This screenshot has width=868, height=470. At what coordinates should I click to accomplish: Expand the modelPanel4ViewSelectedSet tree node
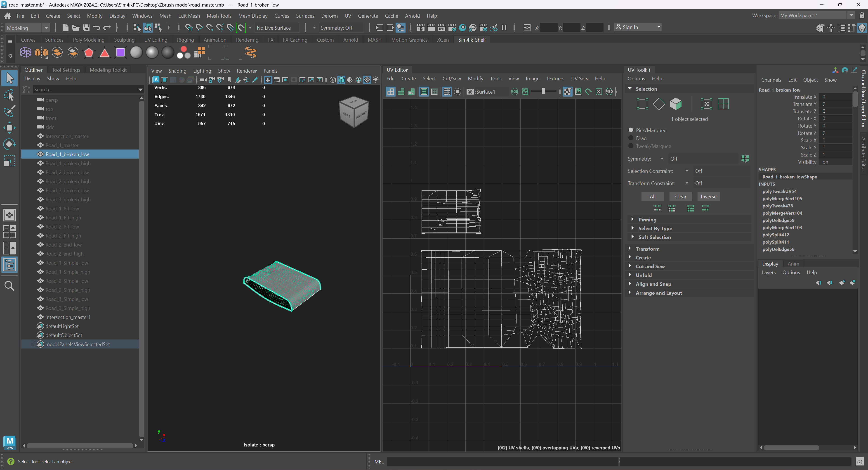(33, 344)
